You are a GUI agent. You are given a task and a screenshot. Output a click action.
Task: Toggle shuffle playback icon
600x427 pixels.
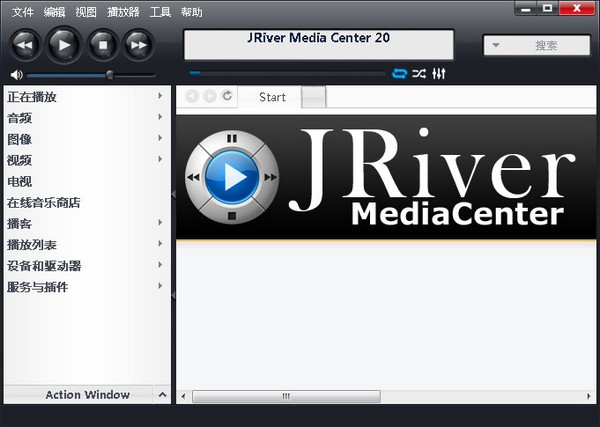point(419,73)
